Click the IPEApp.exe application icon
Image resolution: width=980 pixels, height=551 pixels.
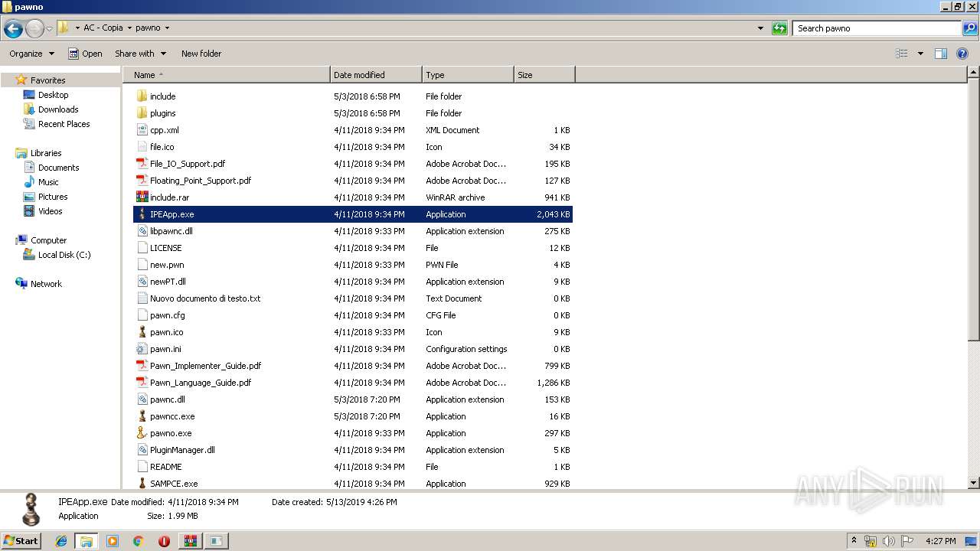tap(142, 214)
